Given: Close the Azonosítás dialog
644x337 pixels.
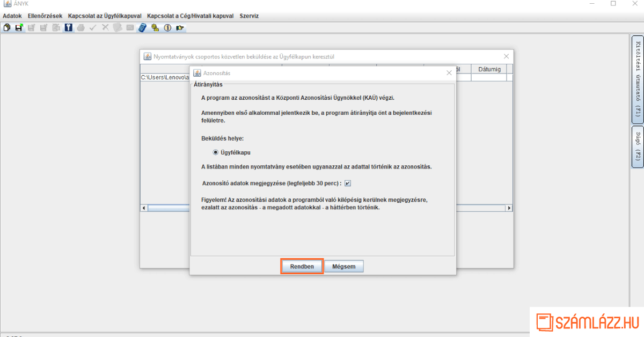Looking at the screenshot, I should coord(449,72).
